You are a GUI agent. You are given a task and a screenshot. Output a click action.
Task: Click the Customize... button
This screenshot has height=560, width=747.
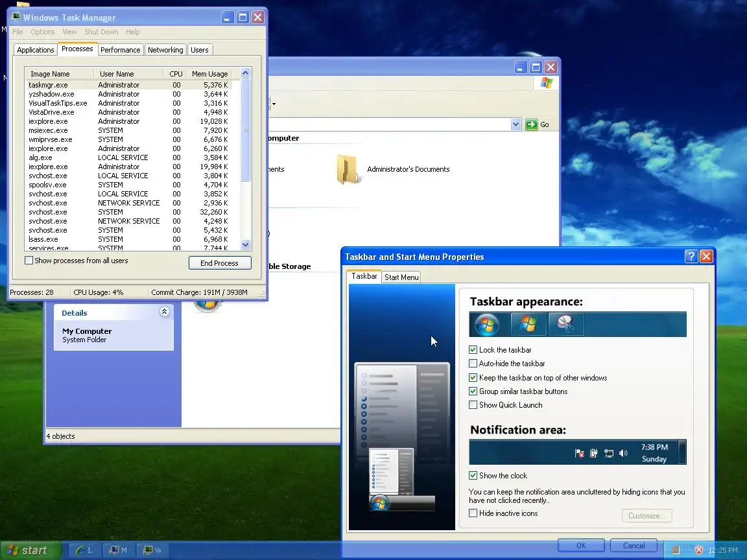click(646, 516)
